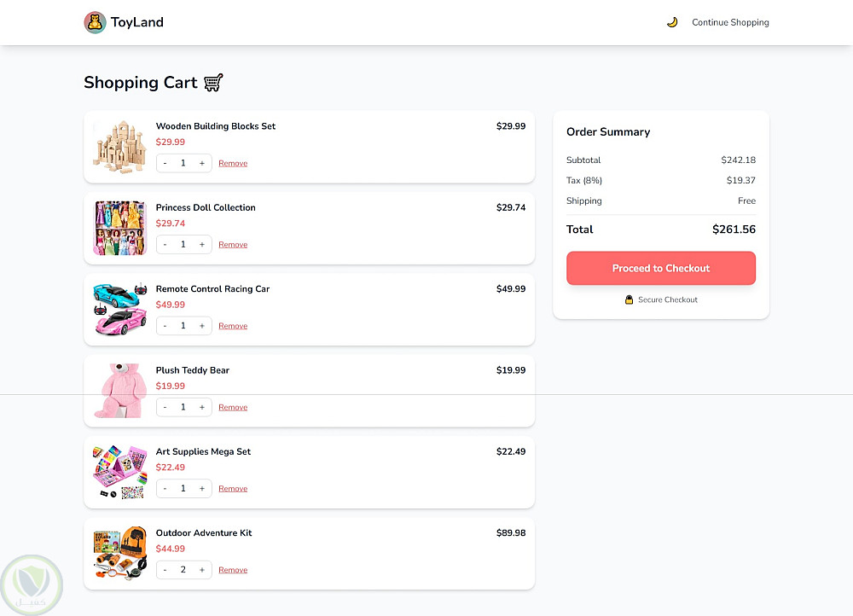Remove the Remote Control Racing Car
The width and height of the screenshot is (853, 616).
tap(233, 326)
